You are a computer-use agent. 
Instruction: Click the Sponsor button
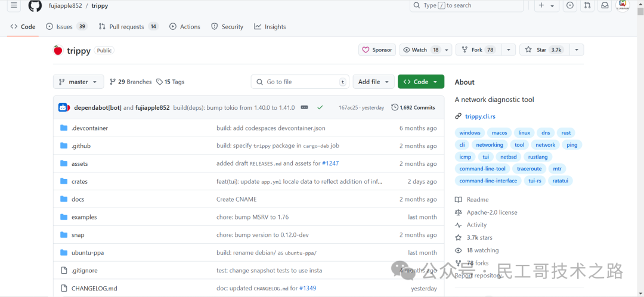click(377, 49)
